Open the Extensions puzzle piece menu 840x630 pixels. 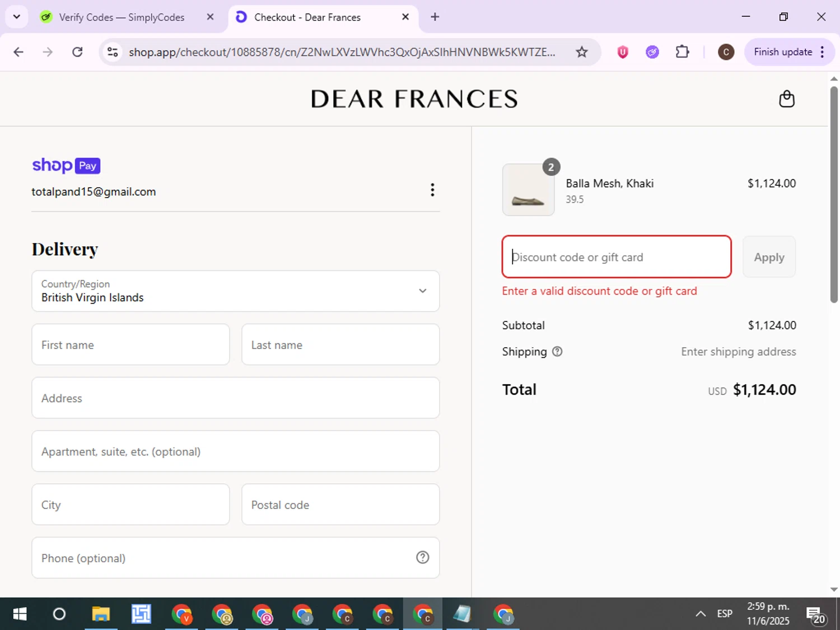tap(682, 52)
